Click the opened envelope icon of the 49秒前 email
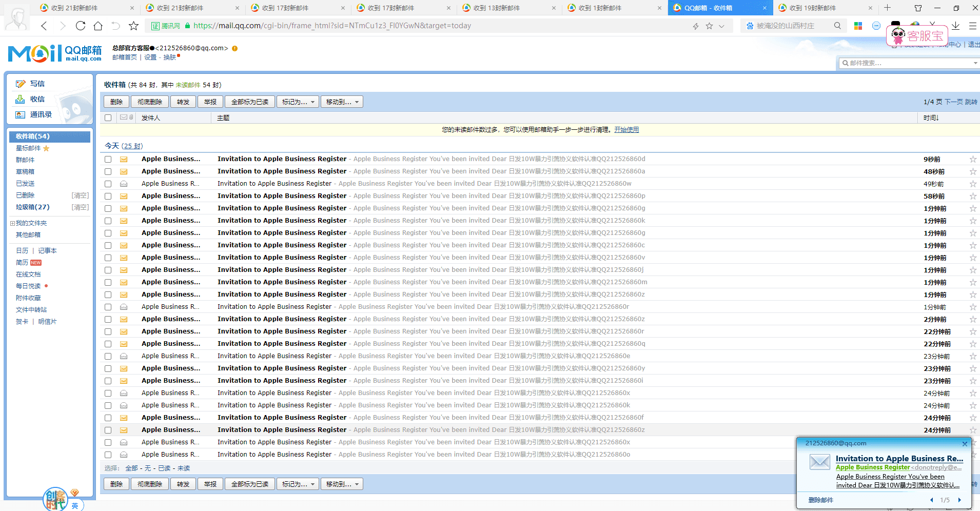Screen dimensions: 980x511 124,184
